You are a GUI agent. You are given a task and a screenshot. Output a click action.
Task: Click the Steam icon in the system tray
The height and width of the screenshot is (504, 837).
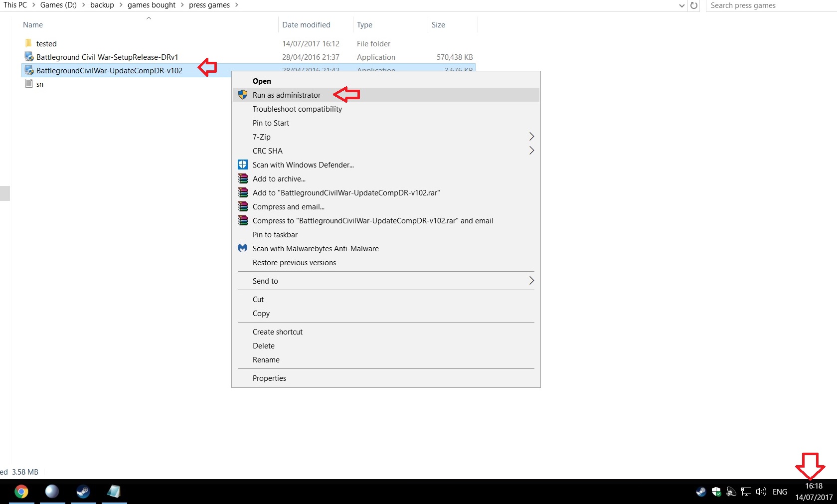(x=701, y=492)
